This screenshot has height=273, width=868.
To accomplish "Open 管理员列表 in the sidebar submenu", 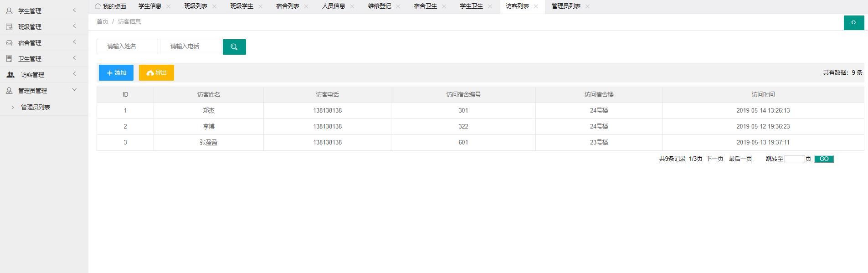I will point(36,107).
